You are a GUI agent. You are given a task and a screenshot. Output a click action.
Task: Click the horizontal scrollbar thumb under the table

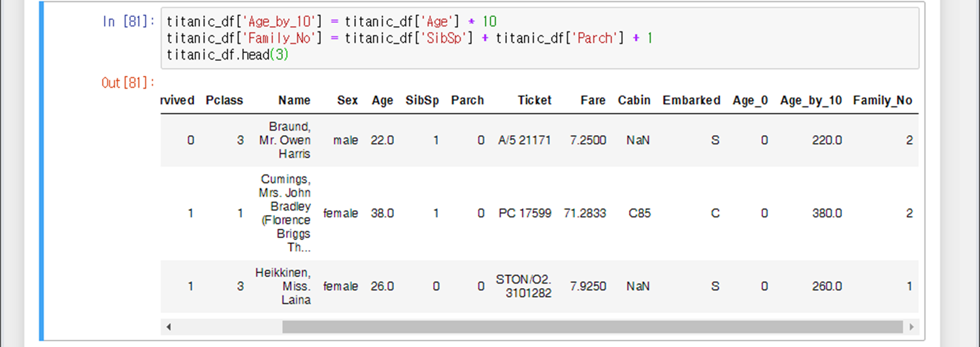coord(593,327)
